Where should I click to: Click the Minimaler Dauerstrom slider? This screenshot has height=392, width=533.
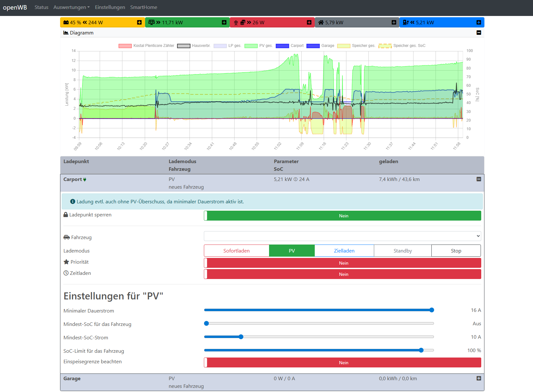tap(319, 310)
